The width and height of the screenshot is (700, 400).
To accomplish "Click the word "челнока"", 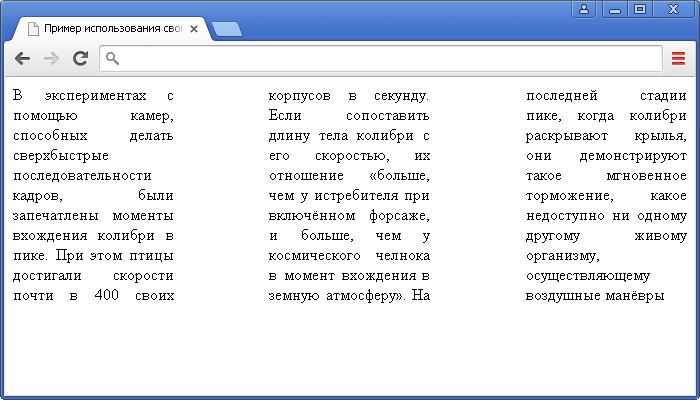I will click(x=403, y=256).
